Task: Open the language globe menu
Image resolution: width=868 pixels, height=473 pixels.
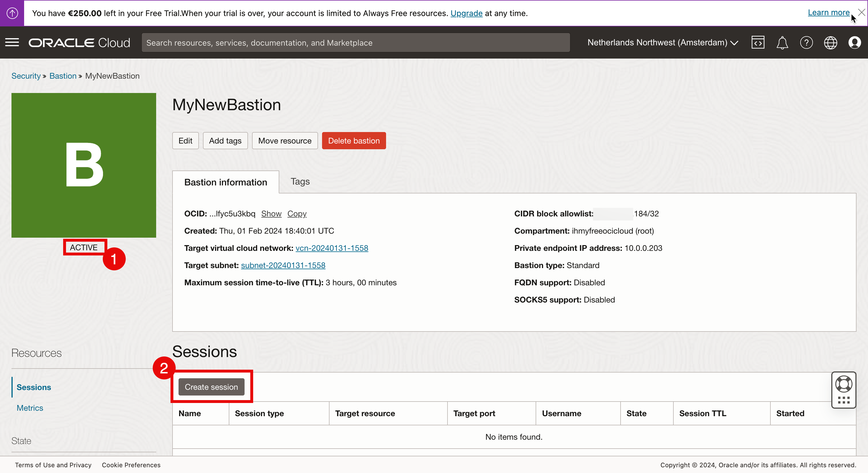Action: [x=830, y=42]
